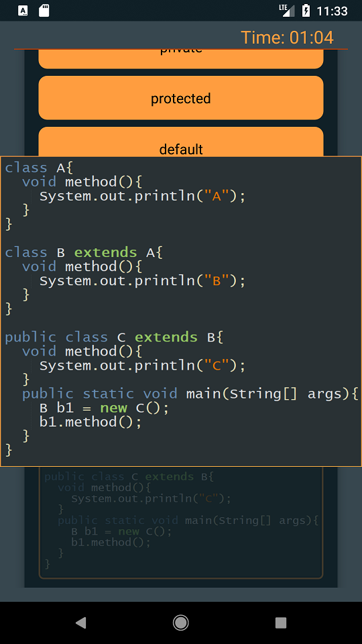Tap dimmed background code snippet thumbnail
This screenshot has height=644, width=362.
[180, 523]
